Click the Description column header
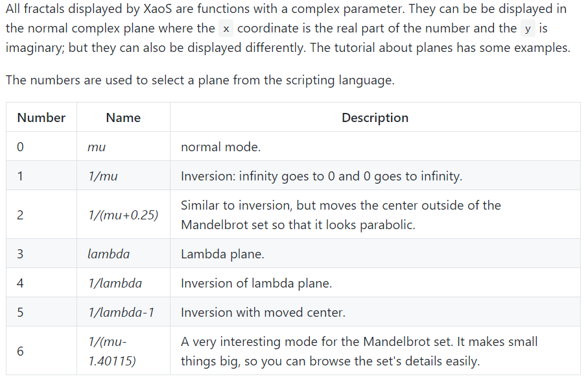The height and width of the screenshot is (381, 588). (x=375, y=117)
